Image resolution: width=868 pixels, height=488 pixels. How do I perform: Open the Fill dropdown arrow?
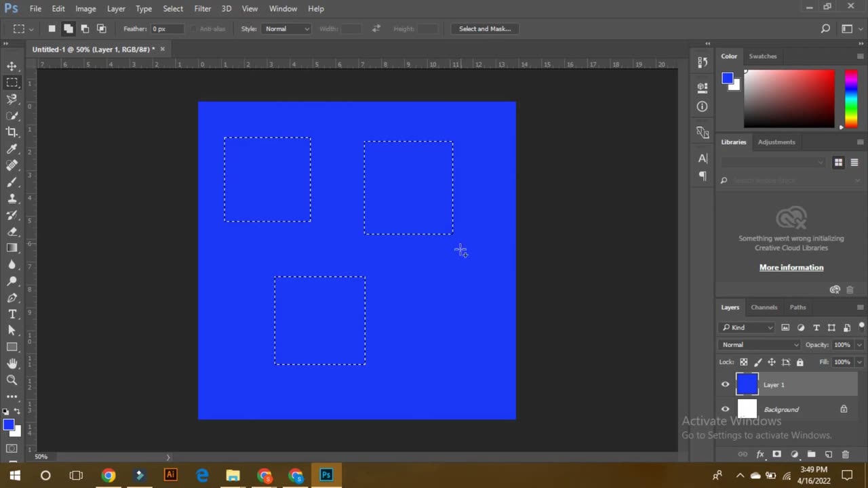859,362
